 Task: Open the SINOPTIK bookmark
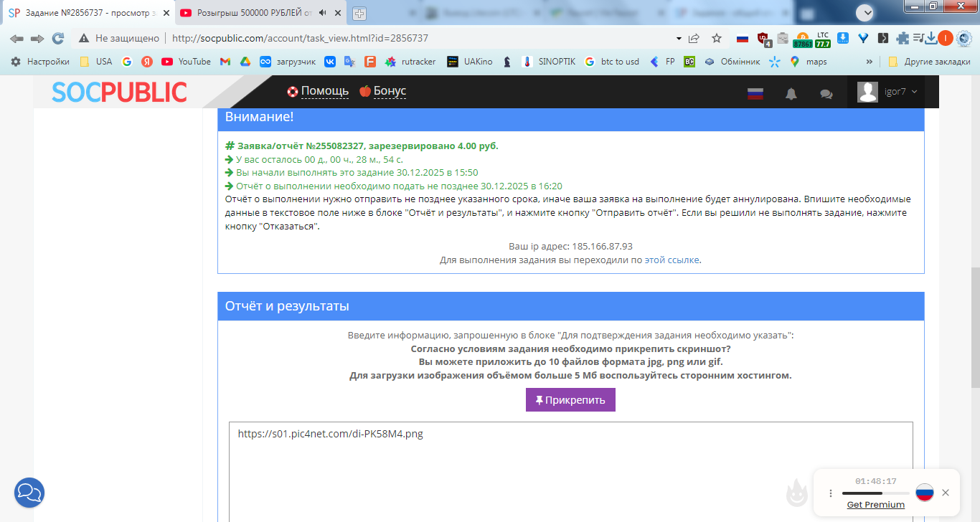[x=549, y=62]
